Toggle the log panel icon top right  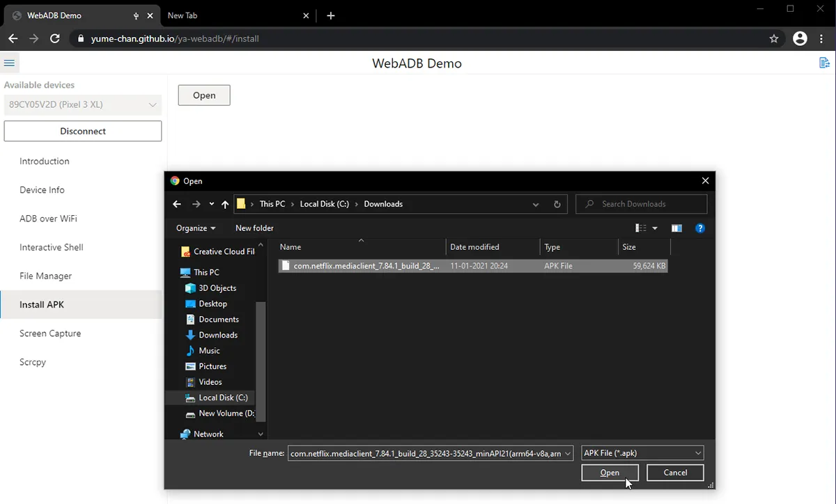tap(824, 63)
